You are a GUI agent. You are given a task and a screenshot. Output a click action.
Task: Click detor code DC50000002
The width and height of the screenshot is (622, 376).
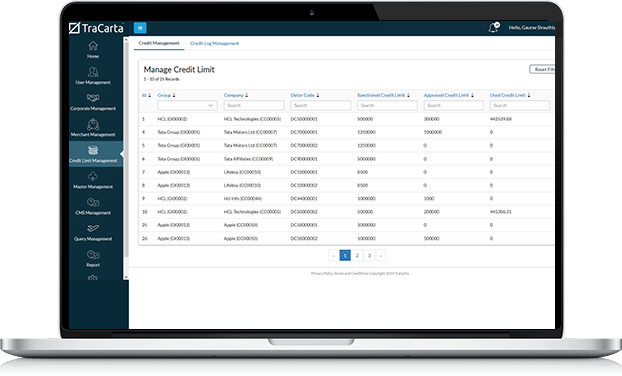pos(304,212)
